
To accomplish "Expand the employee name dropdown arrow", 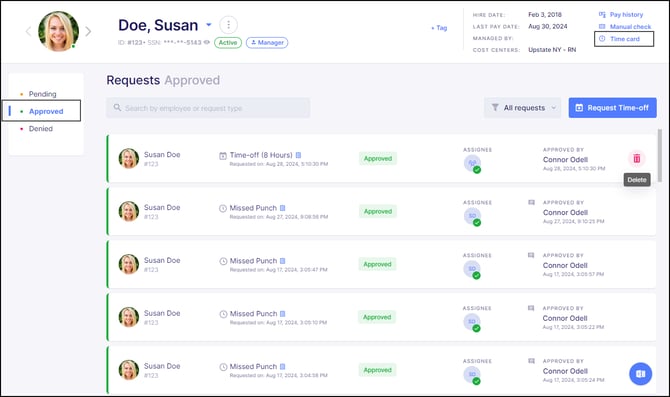I will click(209, 25).
